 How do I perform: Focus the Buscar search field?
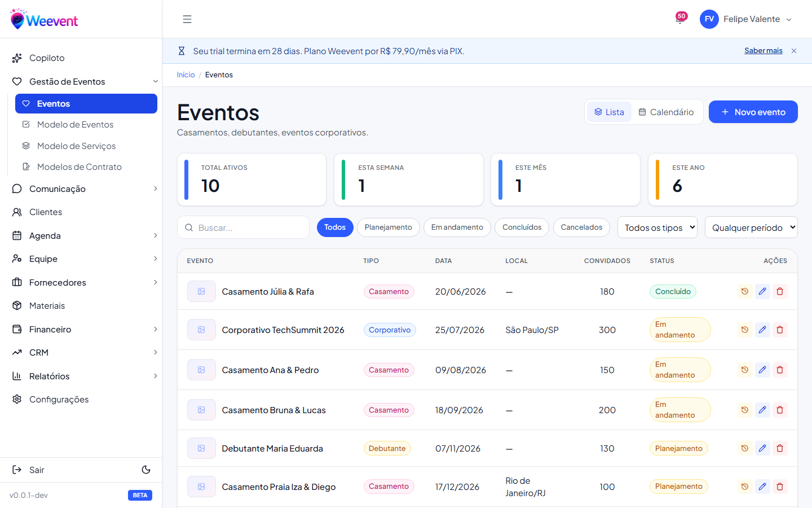243,227
